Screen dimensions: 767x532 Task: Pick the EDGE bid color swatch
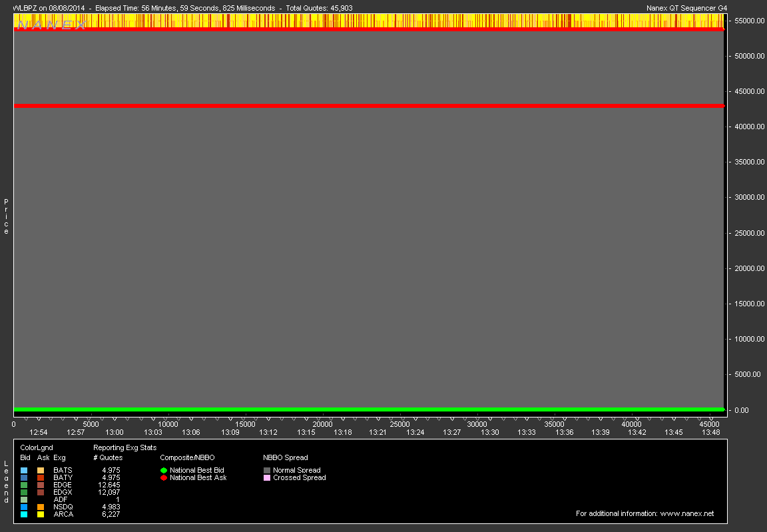24,485
